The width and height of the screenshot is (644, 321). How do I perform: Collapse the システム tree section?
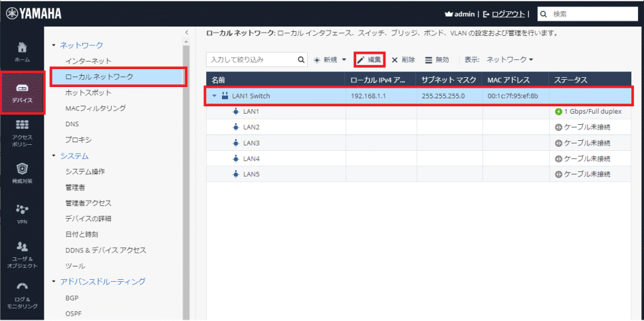[54, 156]
